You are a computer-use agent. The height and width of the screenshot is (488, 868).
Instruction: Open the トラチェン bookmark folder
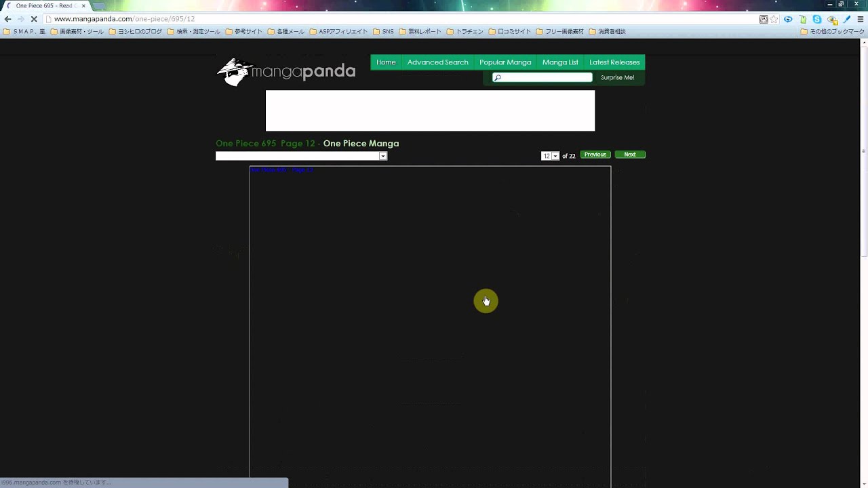click(465, 31)
